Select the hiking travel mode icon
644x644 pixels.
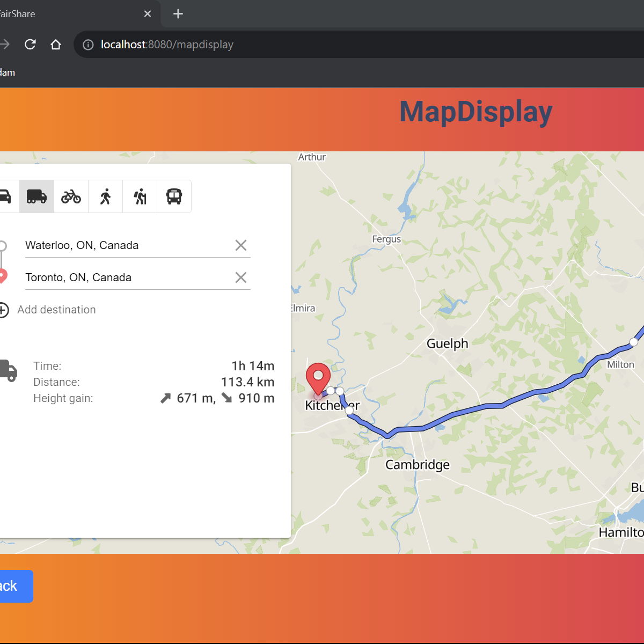point(140,196)
